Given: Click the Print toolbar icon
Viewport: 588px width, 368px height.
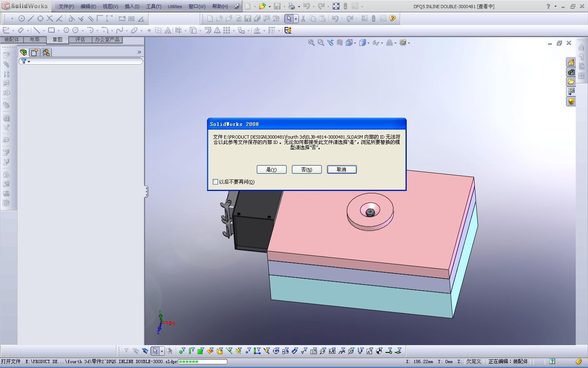Looking at the screenshot, I should coord(292,6).
